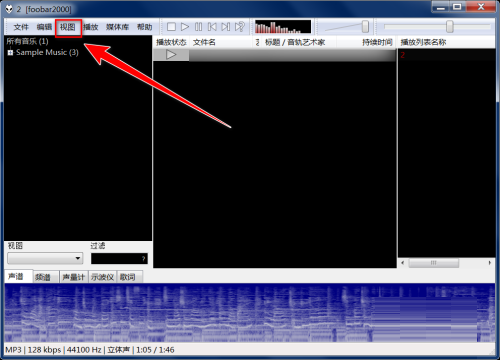Jump to previous track icon
500x360 pixels.
click(212, 27)
